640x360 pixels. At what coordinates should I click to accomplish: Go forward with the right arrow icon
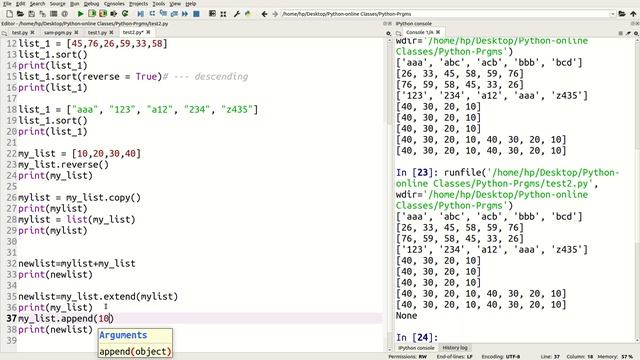(275, 14)
